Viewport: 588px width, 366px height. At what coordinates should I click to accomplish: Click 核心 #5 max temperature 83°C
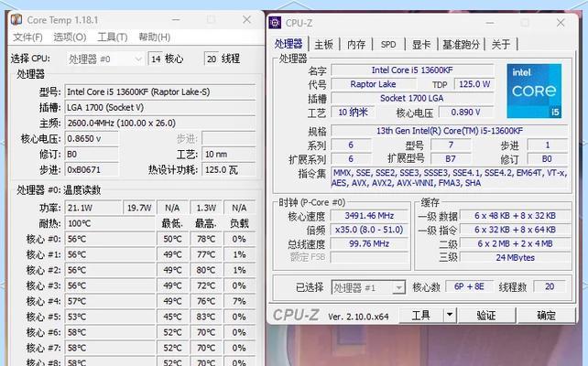point(206,317)
